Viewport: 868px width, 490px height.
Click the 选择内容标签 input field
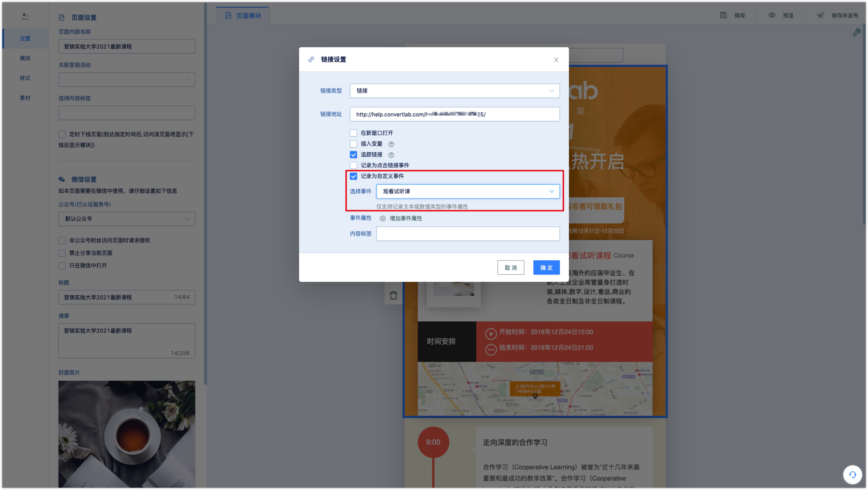(x=127, y=113)
